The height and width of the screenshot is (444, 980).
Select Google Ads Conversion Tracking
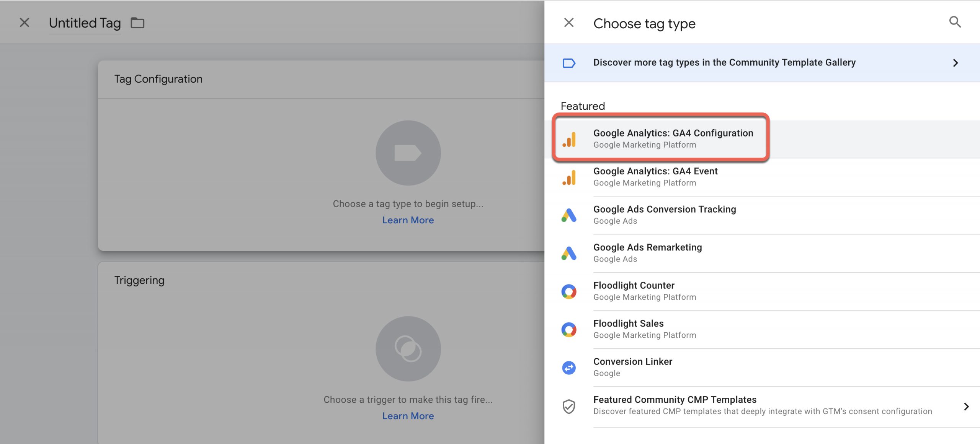pos(762,215)
